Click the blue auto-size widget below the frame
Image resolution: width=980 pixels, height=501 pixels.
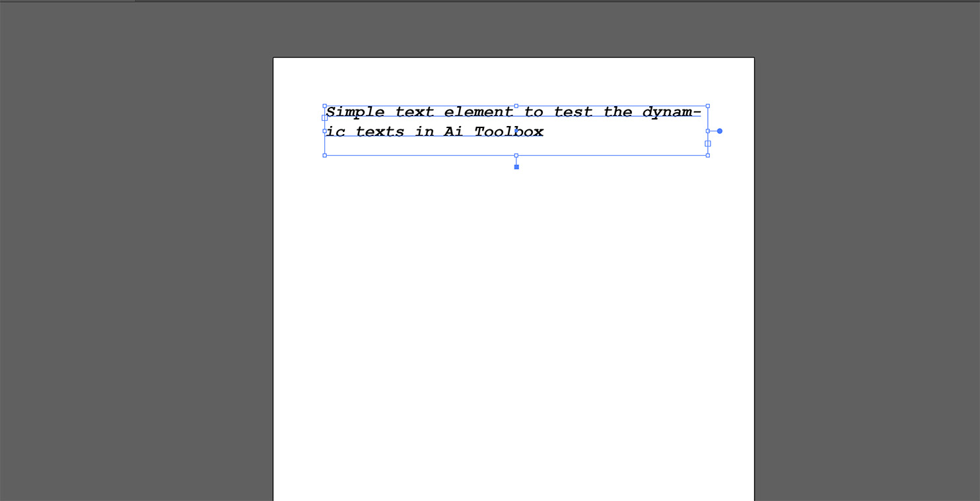[516, 166]
